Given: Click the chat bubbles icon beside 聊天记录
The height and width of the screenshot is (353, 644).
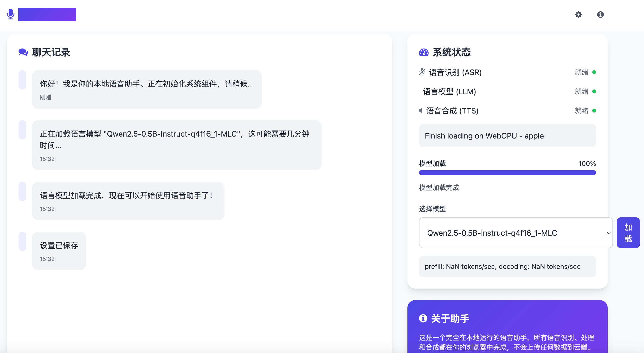Looking at the screenshot, I should coord(23,52).
